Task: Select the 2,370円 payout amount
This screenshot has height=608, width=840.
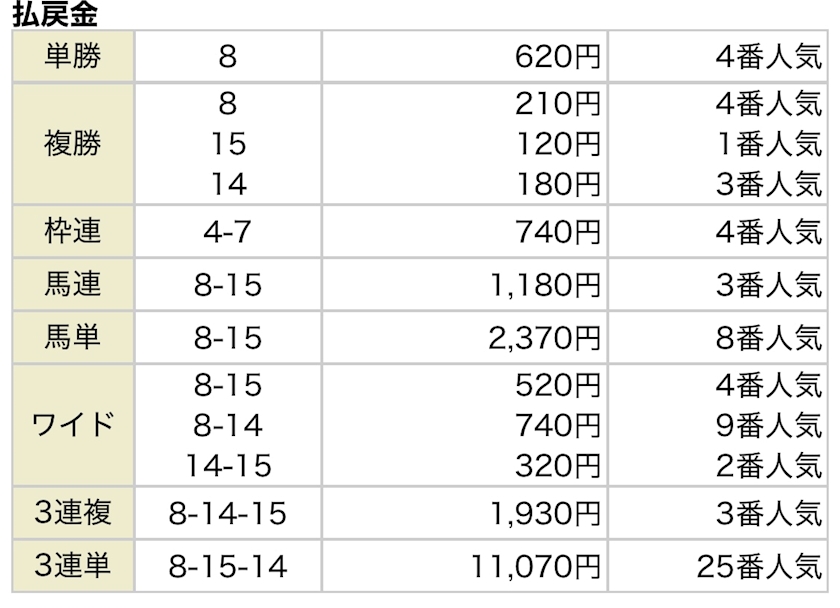Action: [545, 338]
